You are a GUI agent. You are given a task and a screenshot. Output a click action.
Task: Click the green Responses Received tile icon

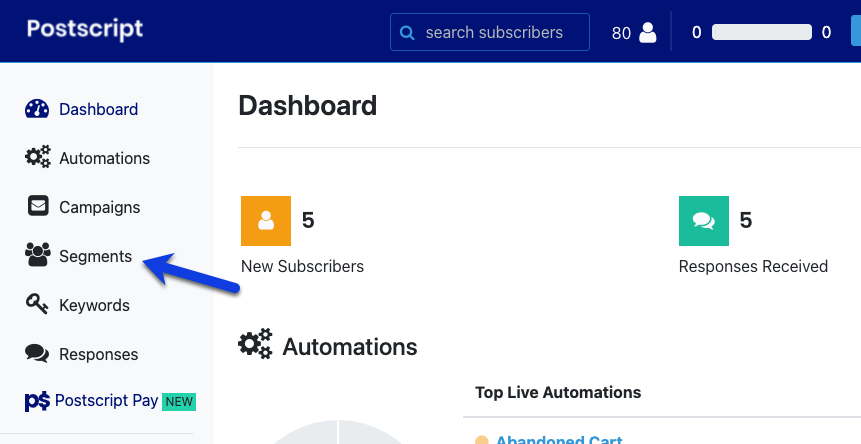[x=704, y=221]
